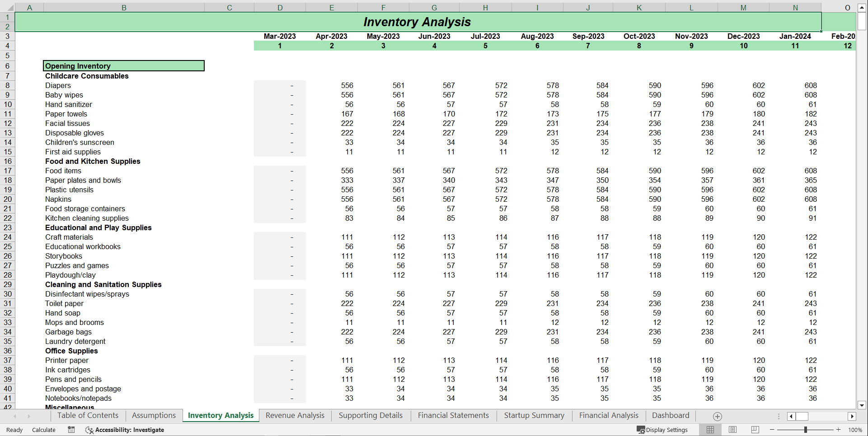Select Paper towels Apr-2023 value 167
Screen dimensions: 868x436
click(332, 114)
